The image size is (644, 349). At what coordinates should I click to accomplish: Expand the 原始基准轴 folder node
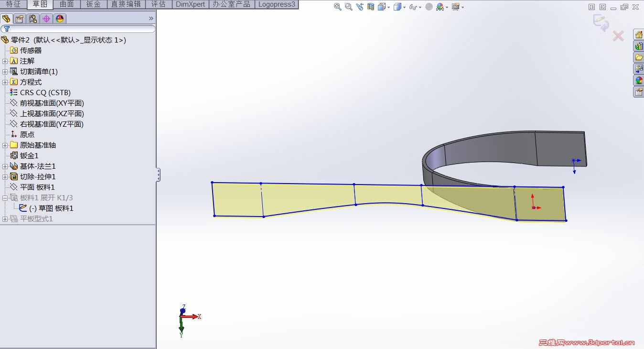5,145
